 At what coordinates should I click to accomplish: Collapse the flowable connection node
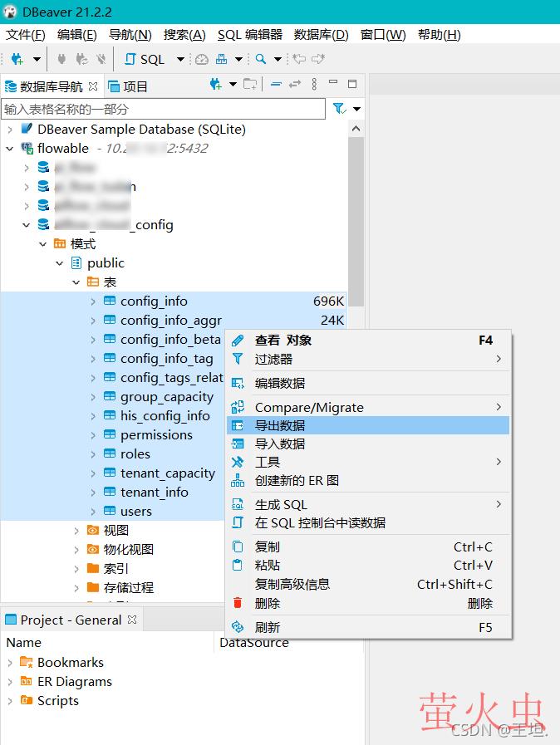pyautogui.click(x=9, y=148)
